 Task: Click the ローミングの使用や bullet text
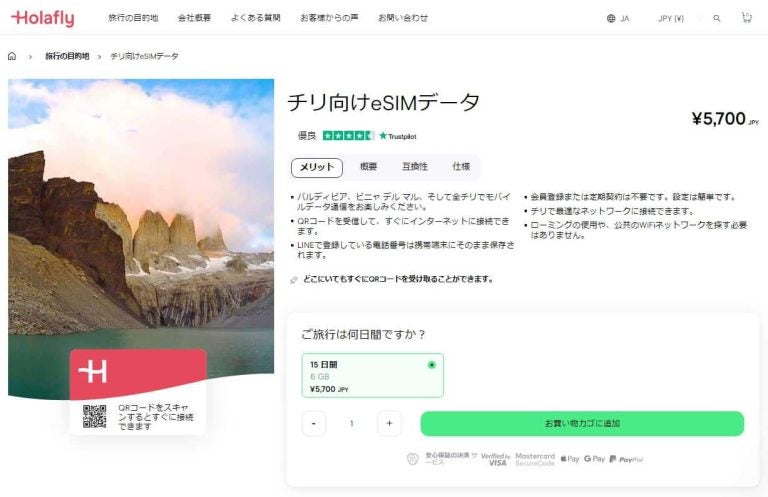(x=638, y=230)
